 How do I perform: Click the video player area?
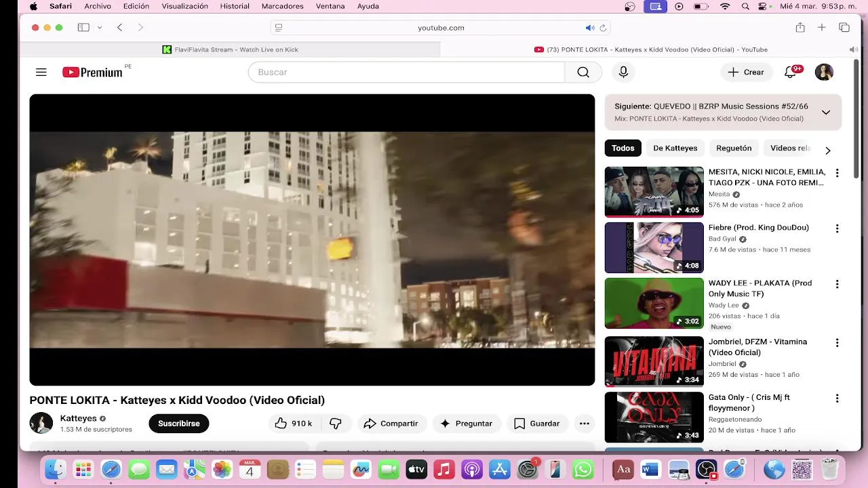pos(312,240)
